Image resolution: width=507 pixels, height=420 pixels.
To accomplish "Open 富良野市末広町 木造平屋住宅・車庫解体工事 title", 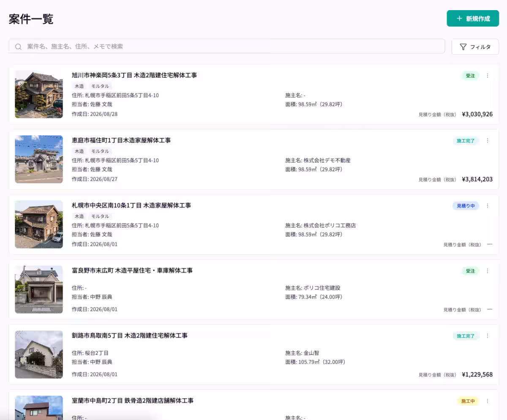I will click(x=132, y=270).
